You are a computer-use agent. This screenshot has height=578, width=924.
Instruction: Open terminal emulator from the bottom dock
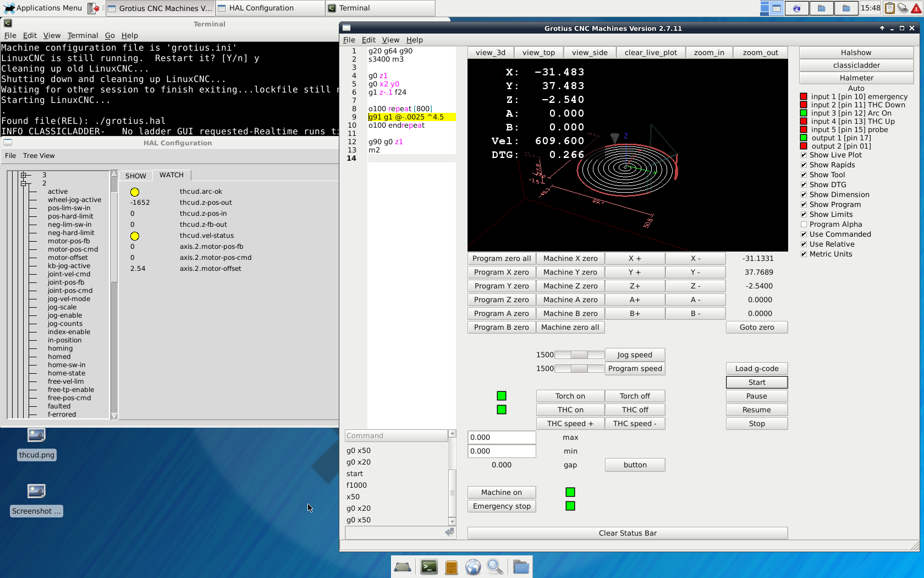[429, 566]
